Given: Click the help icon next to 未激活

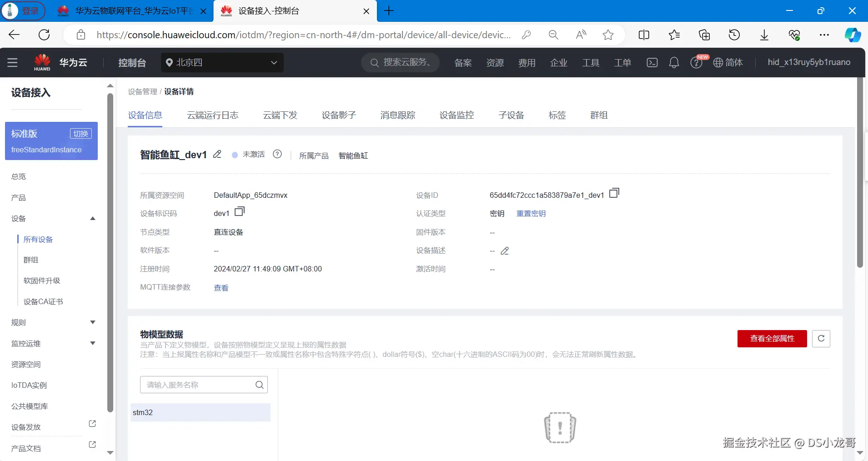Looking at the screenshot, I should click(277, 154).
